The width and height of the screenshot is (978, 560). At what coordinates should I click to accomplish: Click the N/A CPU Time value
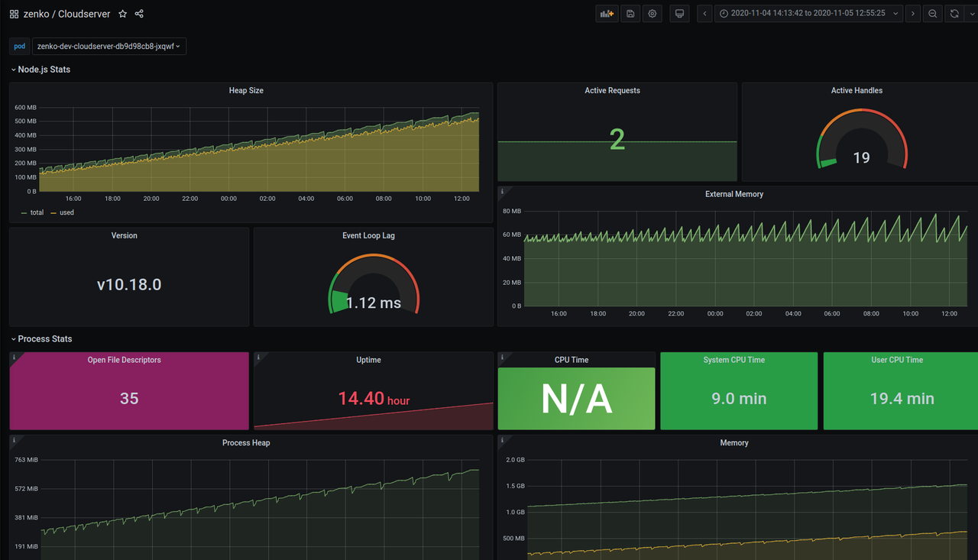[x=577, y=399]
